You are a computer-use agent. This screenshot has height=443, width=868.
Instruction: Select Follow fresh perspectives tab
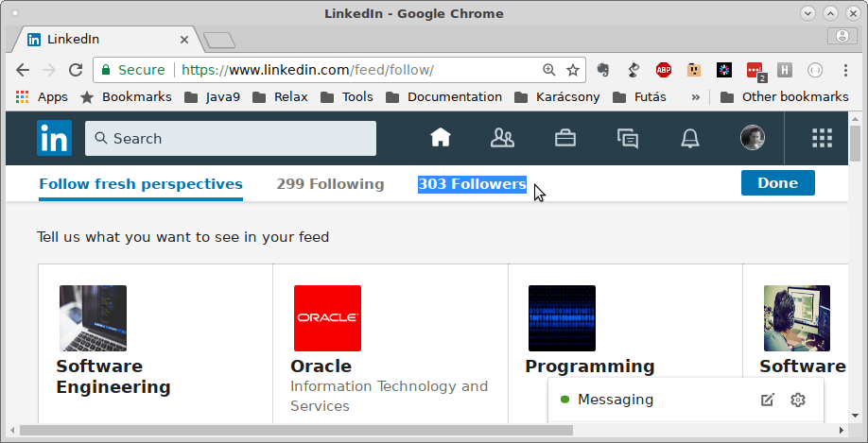click(141, 184)
